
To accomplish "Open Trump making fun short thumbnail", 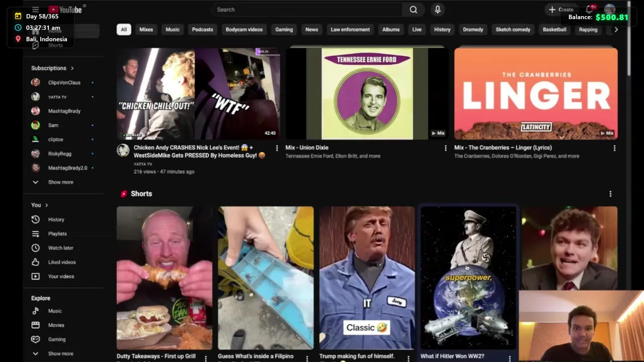I will click(367, 278).
